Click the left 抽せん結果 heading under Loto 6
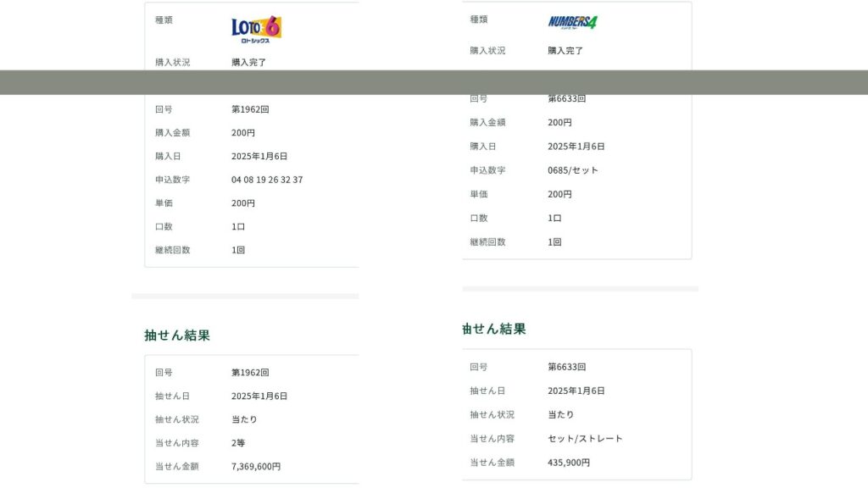The image size is (868, 488). pyautogui.click(x=177, y=335)
